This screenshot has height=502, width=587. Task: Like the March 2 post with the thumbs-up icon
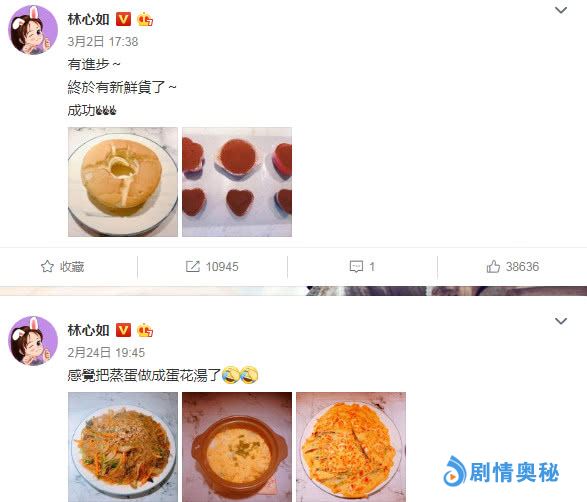(493, 267)
